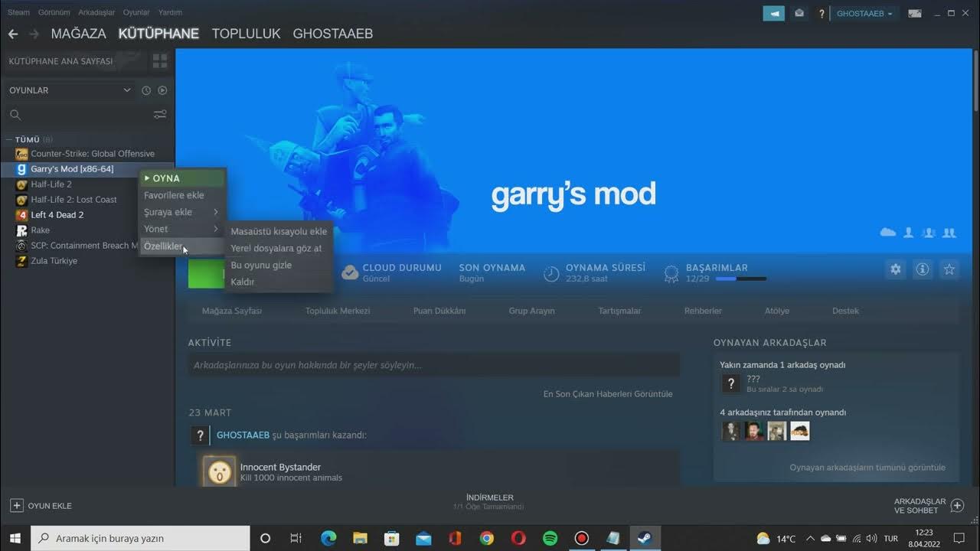This screenshot has height=551, width=980.
Task: Sort by recent activity clock icon
Action: pyautogui.click(x=146, y=90)
